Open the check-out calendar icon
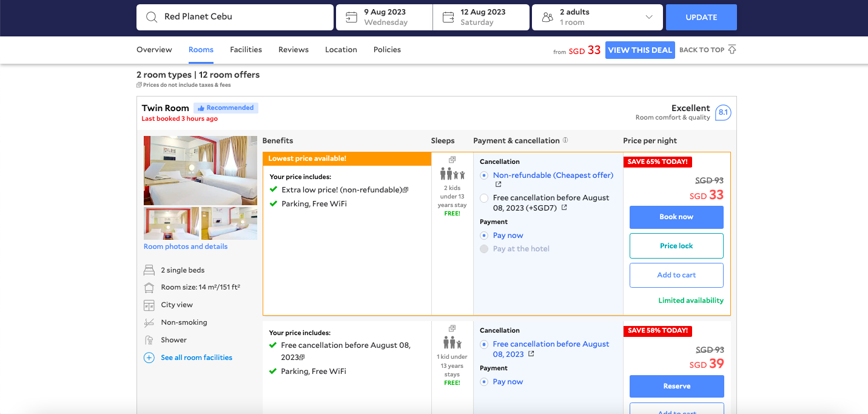Screen dimensions: 868x414 [448, 17]
